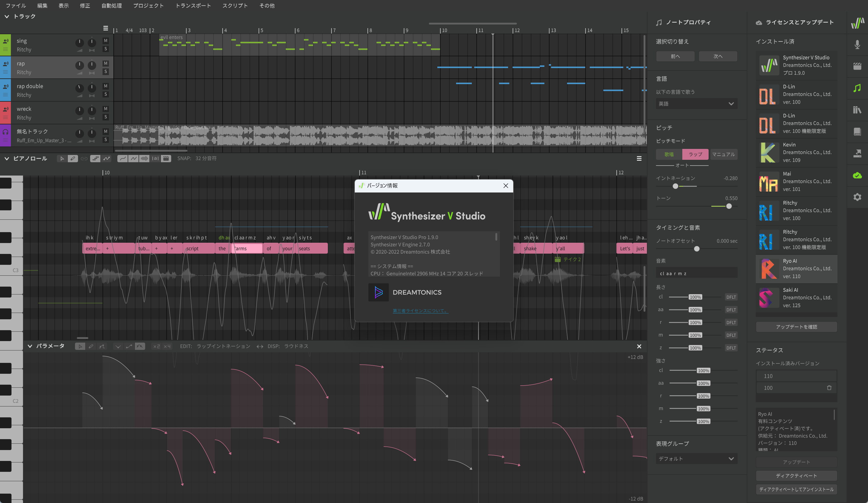Click ディアクティベートしてアンインストール button
Screen dimensions: 868x503
796,490
